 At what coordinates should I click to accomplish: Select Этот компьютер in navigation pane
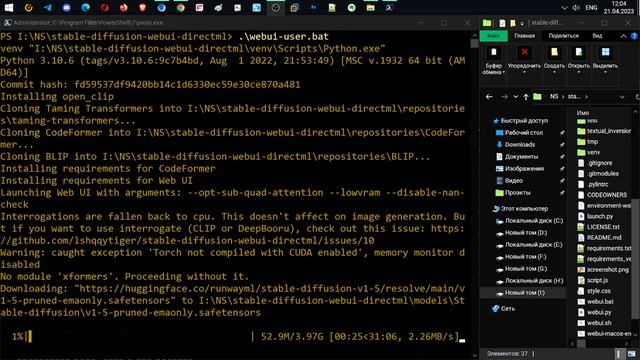pos(520,209)
